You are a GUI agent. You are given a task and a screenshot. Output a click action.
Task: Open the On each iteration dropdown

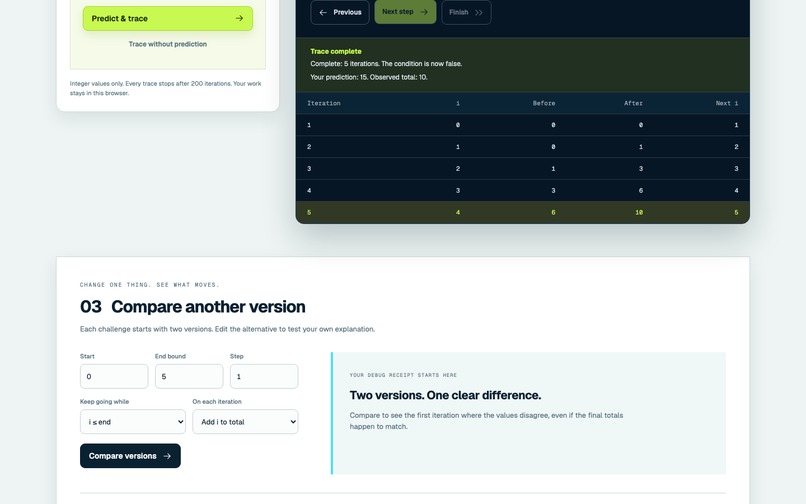coord(245,422)
